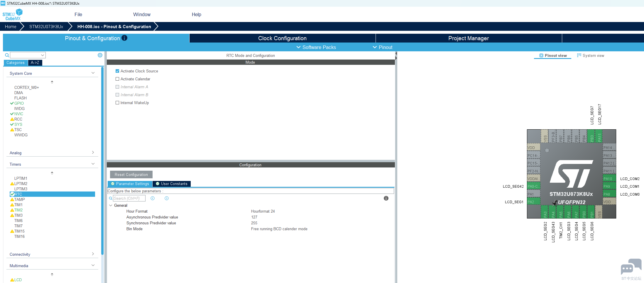Open the File menu
644x283 pixels.
pos(78,14)
